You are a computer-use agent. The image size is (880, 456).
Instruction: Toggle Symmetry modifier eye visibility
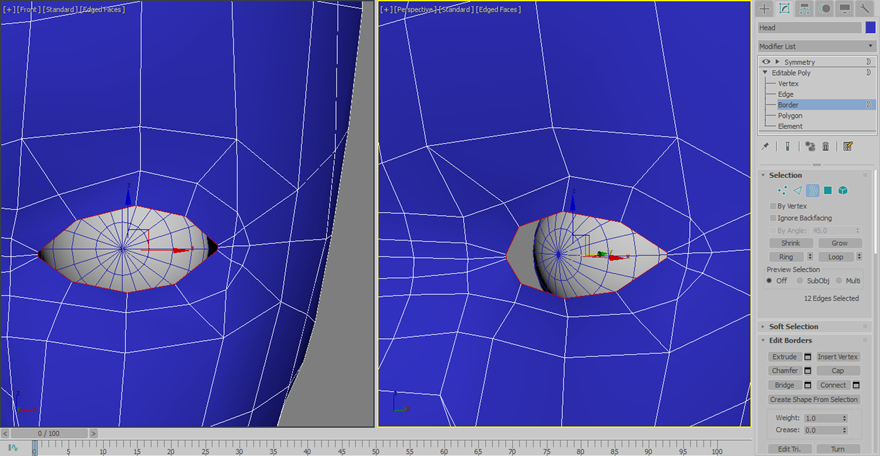pyautogui.click(x=766, y=62)
